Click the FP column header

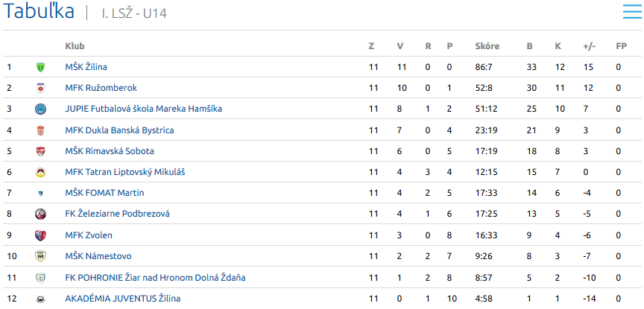pos(622,46)
